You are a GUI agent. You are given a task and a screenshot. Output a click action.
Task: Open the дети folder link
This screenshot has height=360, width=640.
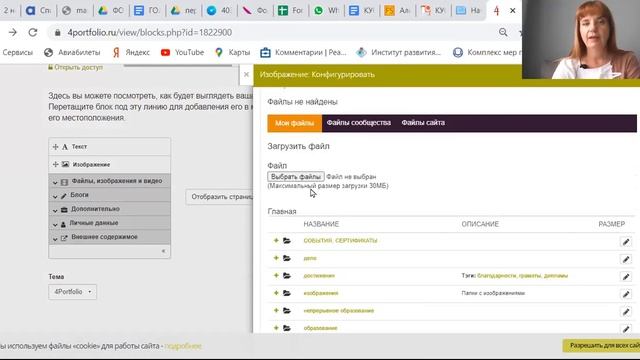click(310, 258)
